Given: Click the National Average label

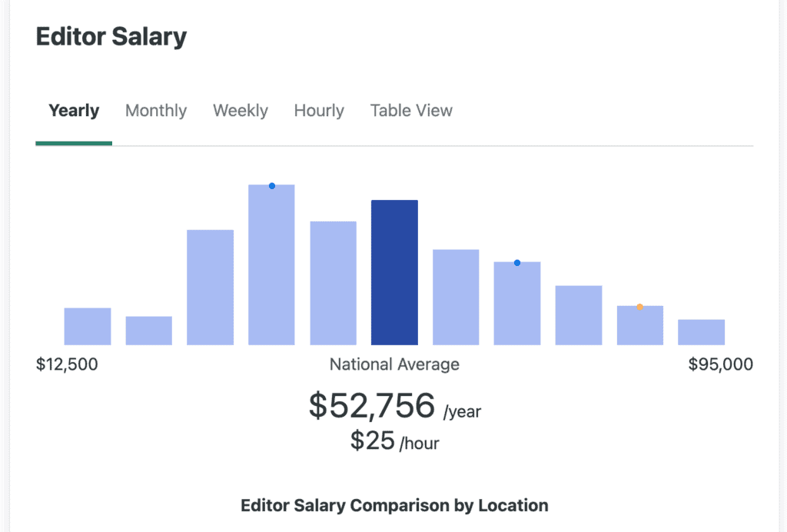Looking at the screenshot, I should coord(394,364).
